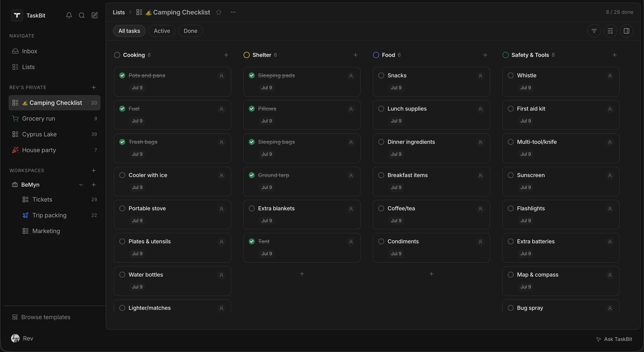Open the Marketing list
This screenshot has height=352, width=644.
coord(59,231)
